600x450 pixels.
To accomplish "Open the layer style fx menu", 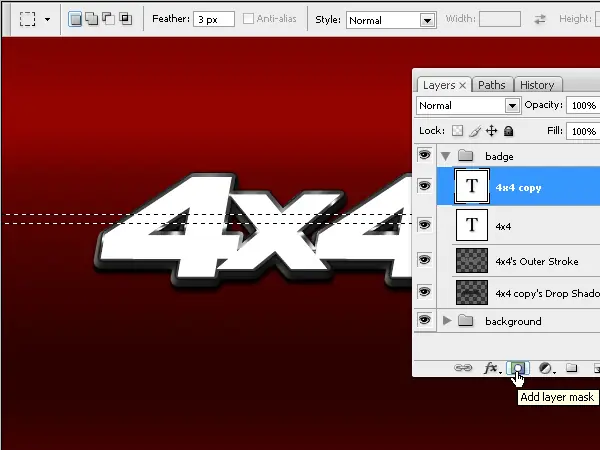I will coord(491,368).
